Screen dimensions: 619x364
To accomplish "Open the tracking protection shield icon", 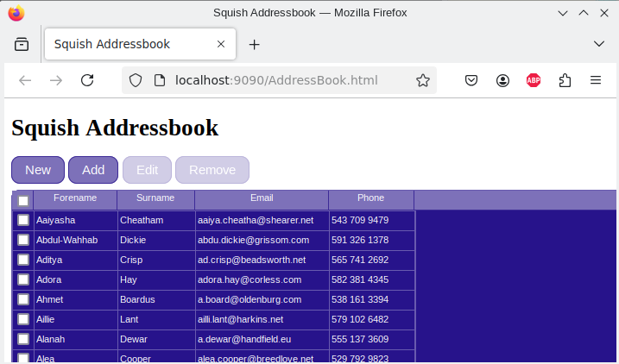I will [136, 80].
